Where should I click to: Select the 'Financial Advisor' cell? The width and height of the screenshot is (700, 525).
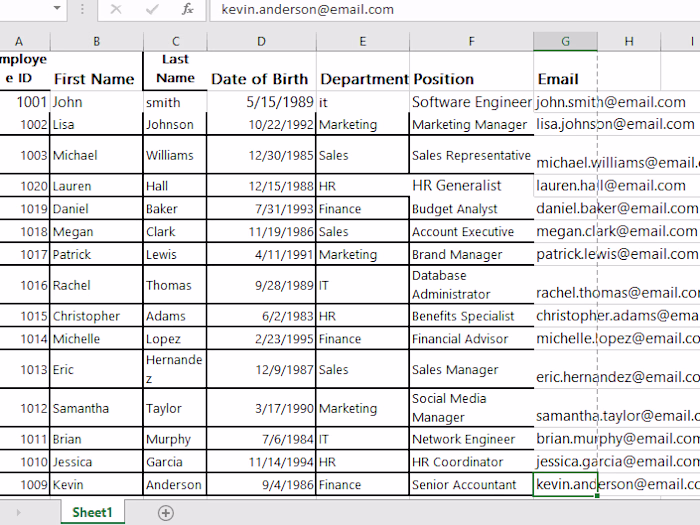click(471, 338)
